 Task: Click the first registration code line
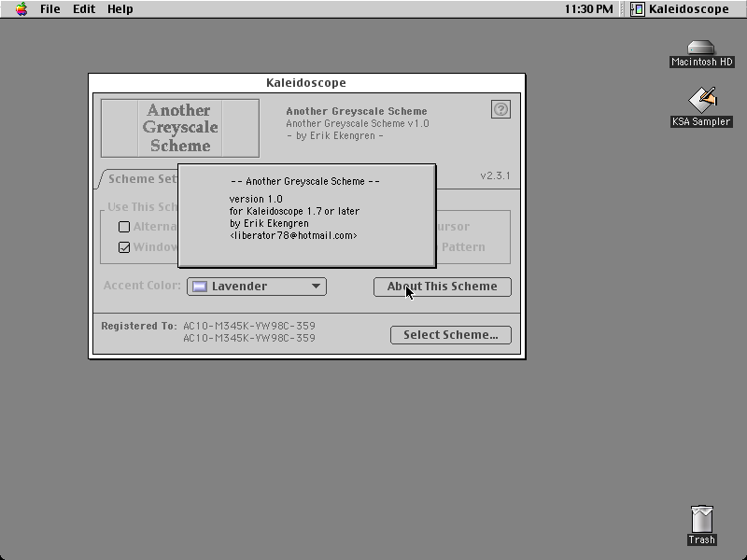tap(249, 326)
